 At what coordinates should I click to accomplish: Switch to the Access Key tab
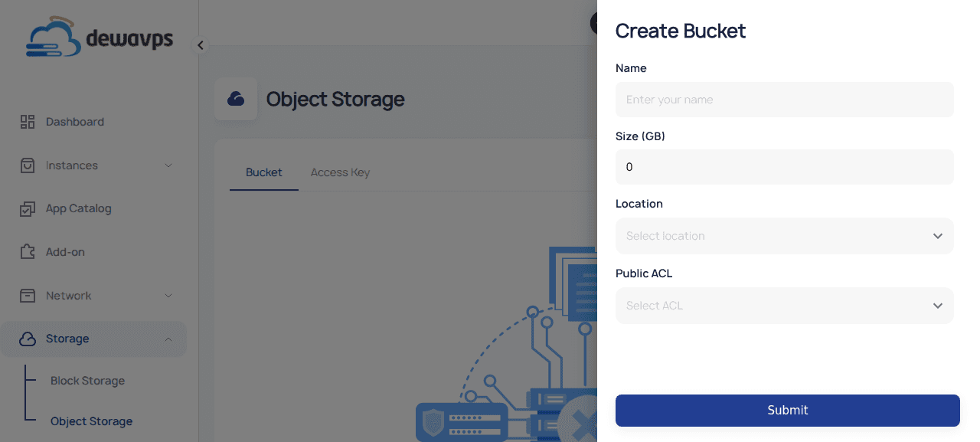(340, 172)
